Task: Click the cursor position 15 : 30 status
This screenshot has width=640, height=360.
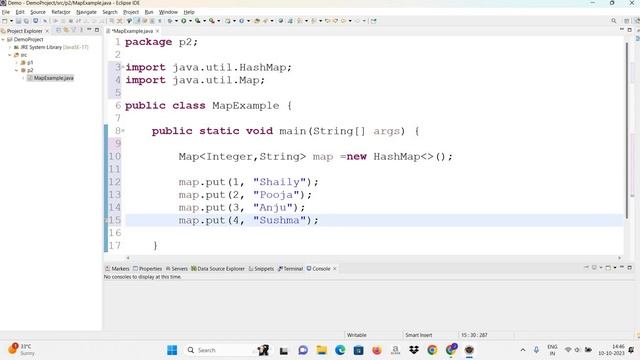Action: (x=473, y=335)
